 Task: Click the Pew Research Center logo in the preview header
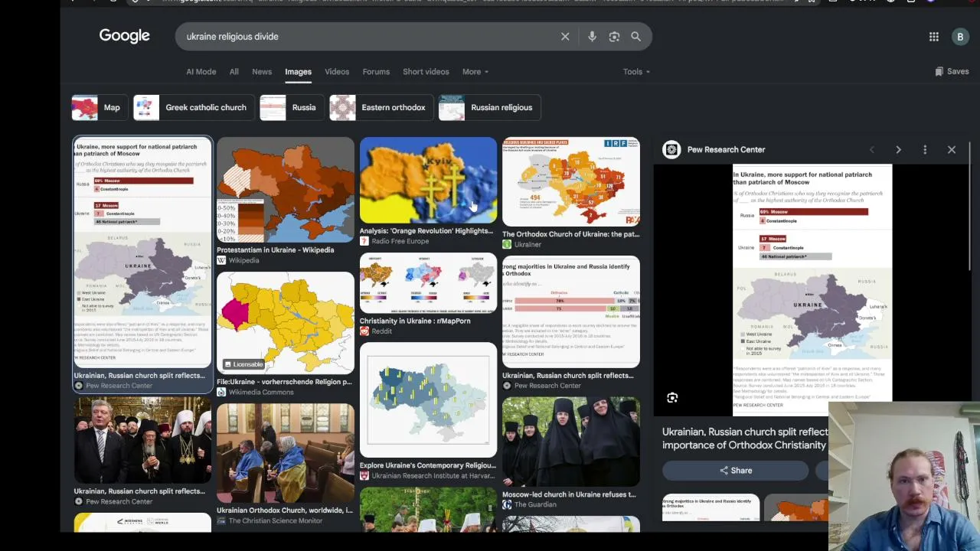671,150
